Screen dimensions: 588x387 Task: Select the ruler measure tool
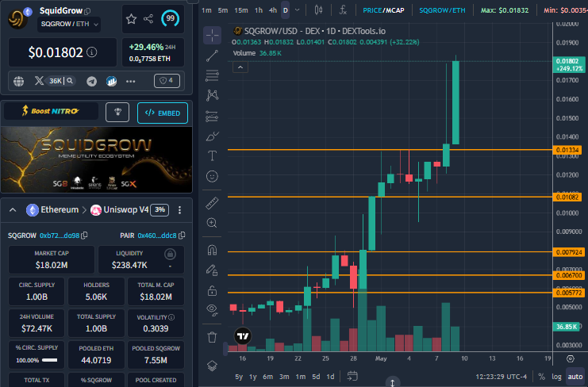[x=212, y=203]
